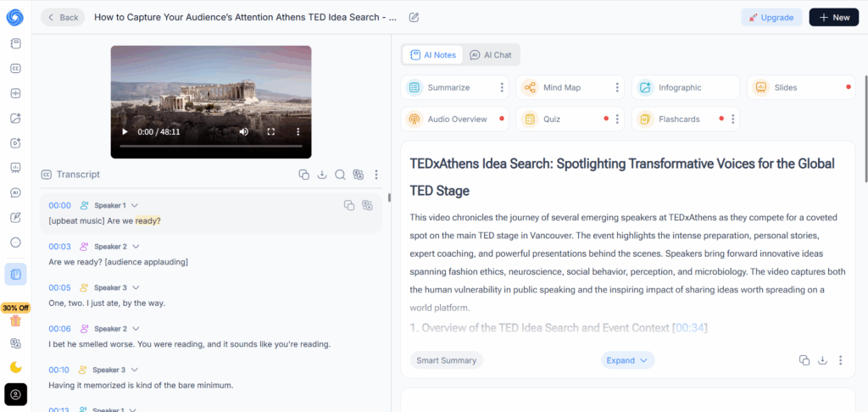
Task: Expand the Smart Summary card
Action: 627,360
